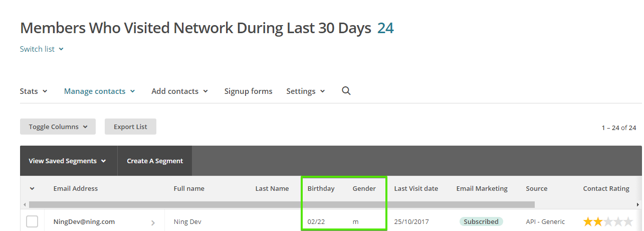Open the Toggle Columns dropdown

click(58, 127)
